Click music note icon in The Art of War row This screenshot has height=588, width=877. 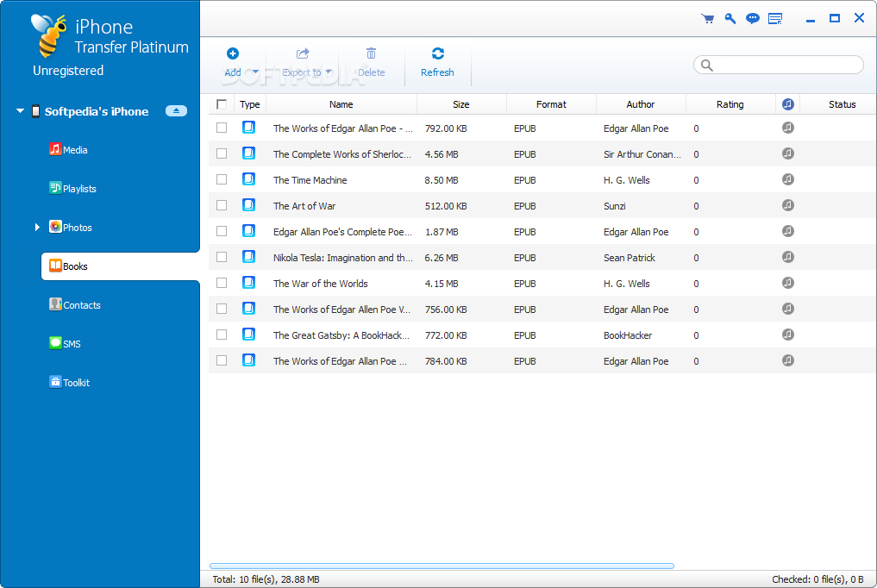coord(788,205)
